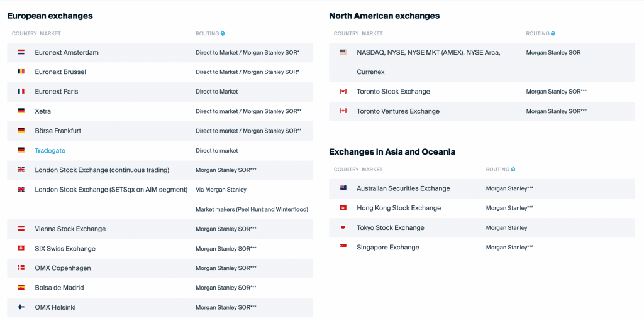Click the Xetra market row

(43, 111)
